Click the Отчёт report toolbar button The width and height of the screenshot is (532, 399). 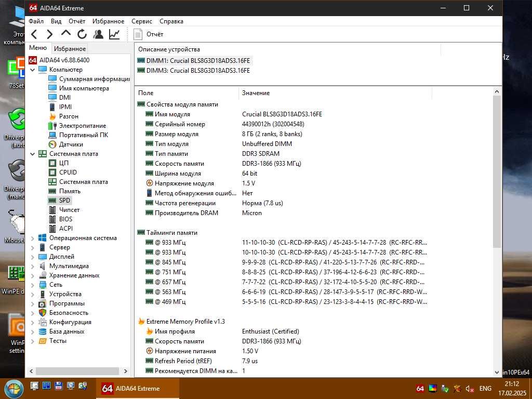(148, 34)
